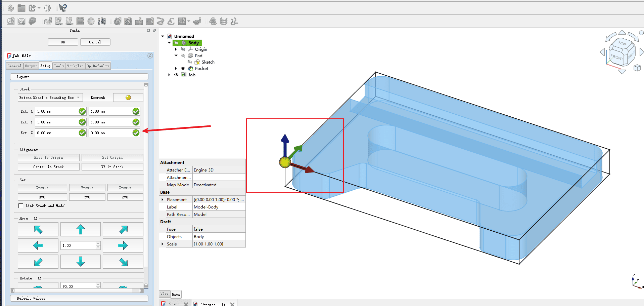This screenshot has height=306, width=644.
Task: Click the right arrow in Move XY
Action: 123,245
